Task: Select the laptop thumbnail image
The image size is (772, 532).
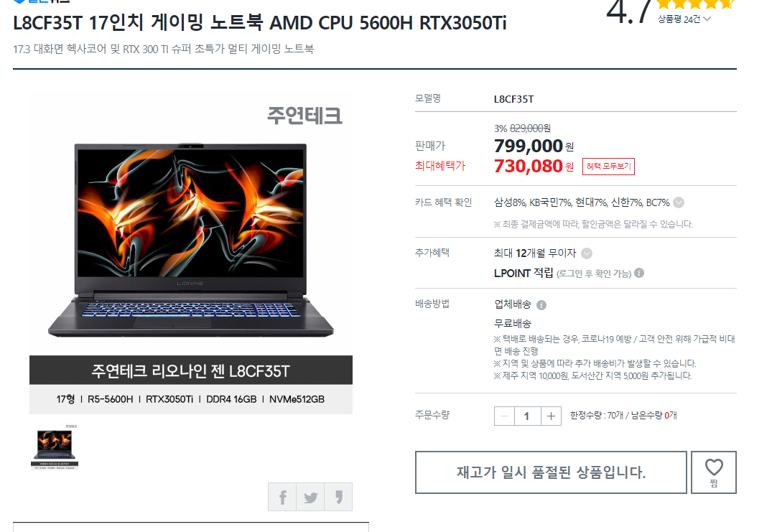Action: [54, 447]
